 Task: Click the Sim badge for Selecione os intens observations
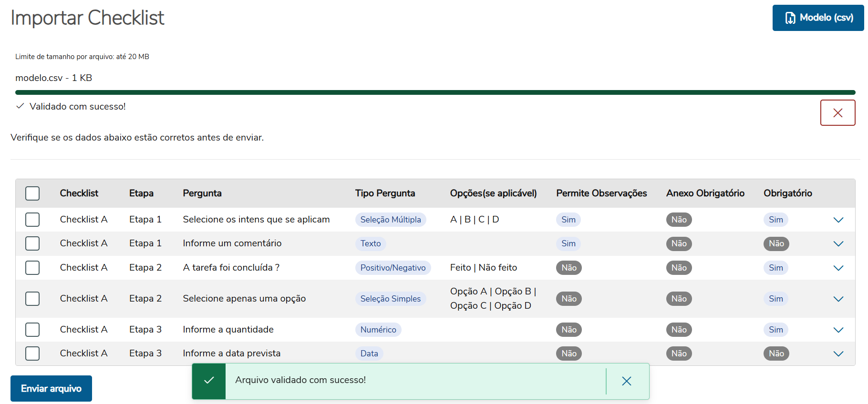click(x=568, y=220)
